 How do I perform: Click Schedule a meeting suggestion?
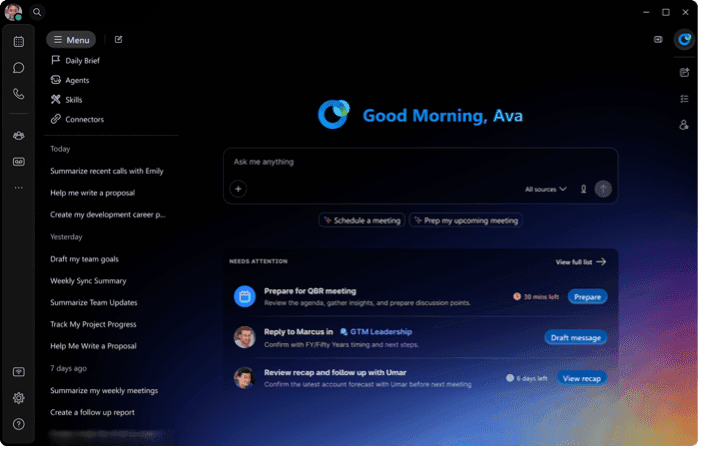pos(362,221)
